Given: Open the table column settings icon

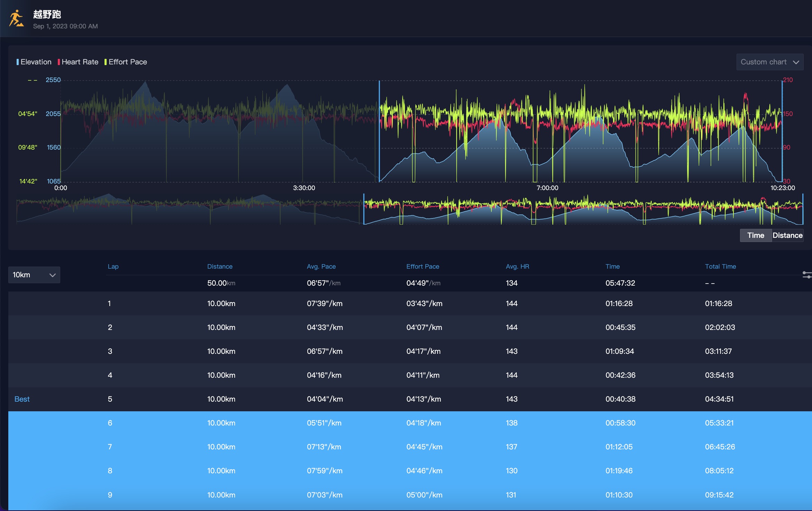Looking at the screenshot, I should [x=808, y=275].
